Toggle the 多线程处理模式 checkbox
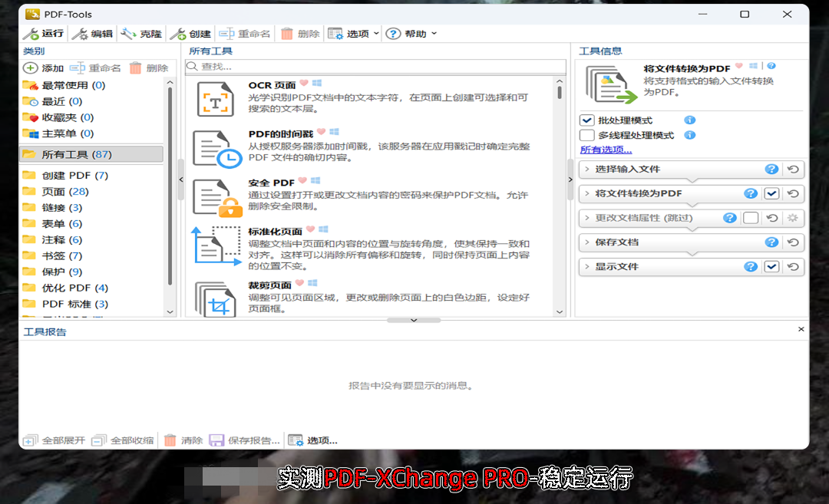The height and width of the screenshot is (504, 829). point(586,135)
